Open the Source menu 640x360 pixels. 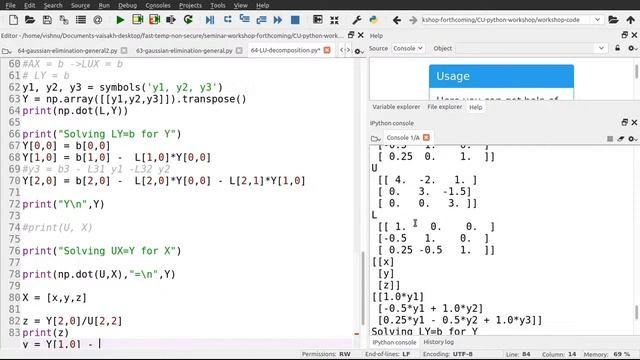click(x=80, y=5)
